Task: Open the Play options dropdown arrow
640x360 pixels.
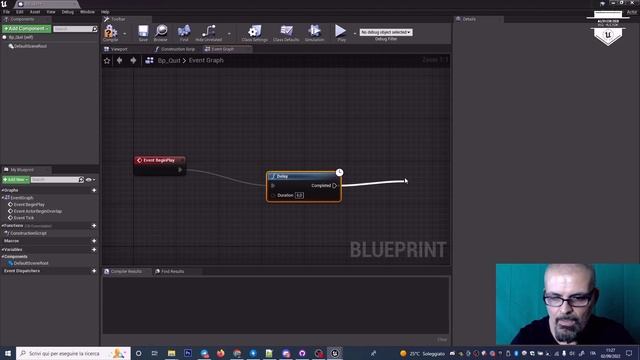Action: pyautogui.click(x=355, y=34)
